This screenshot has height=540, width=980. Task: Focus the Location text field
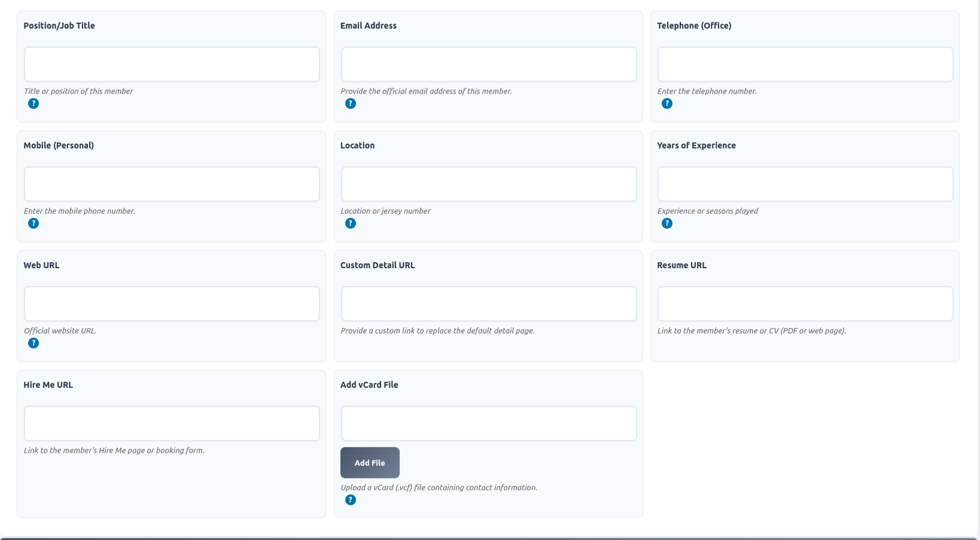[488, 184]
